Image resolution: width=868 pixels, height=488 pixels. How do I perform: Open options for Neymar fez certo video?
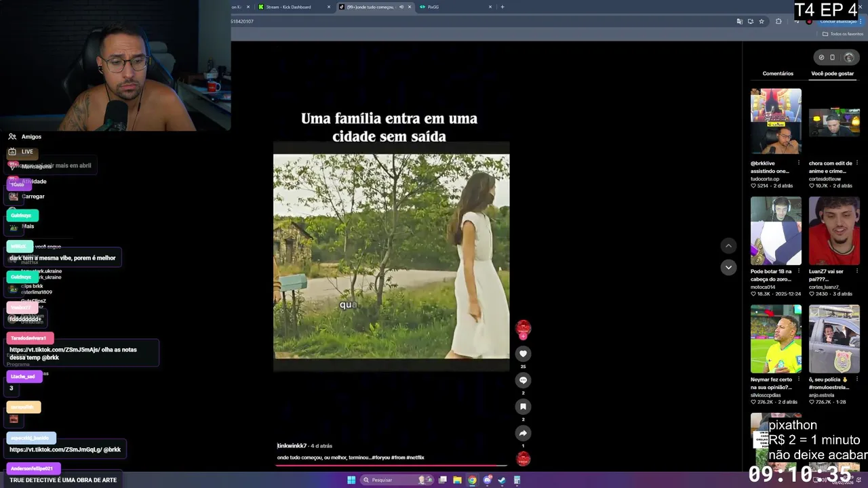[x=799, y=380]
